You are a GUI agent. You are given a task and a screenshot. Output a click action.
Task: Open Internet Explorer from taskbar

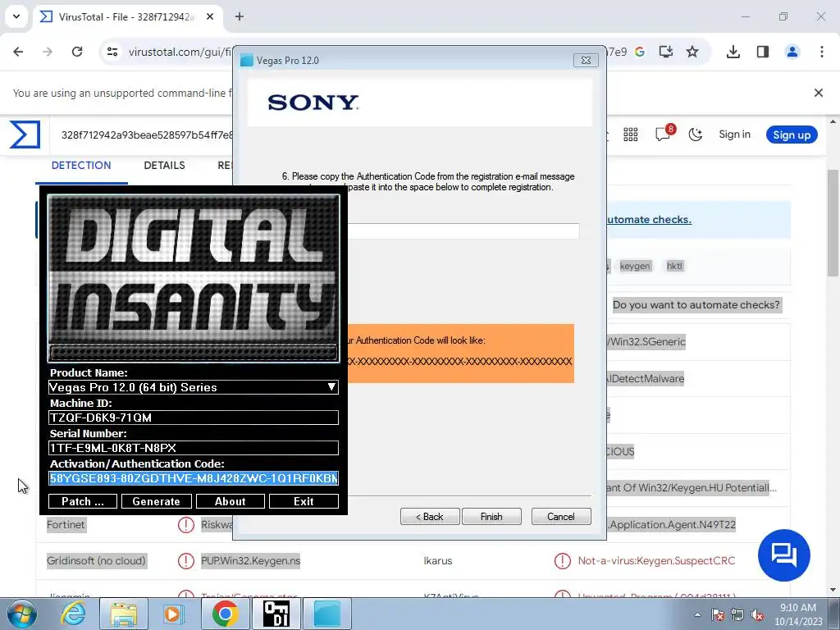[x=73, y=614]
